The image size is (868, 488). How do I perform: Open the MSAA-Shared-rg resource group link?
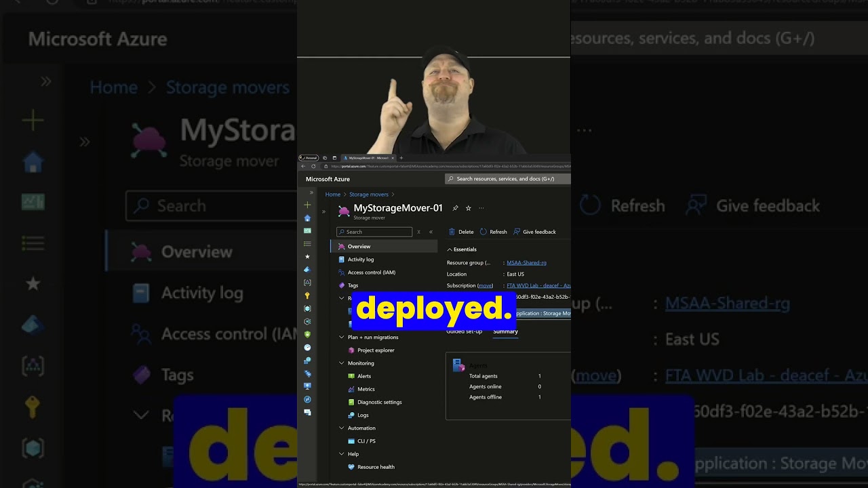click(526, 263)
